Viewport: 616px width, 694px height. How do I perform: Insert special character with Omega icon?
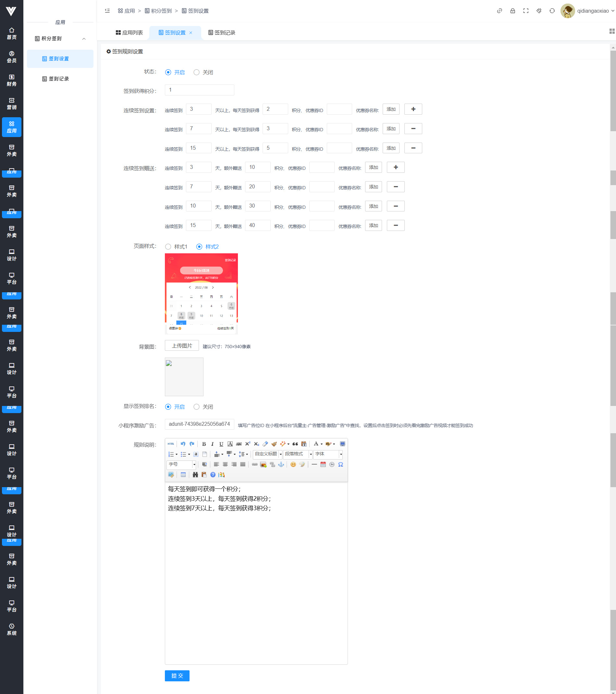[x=340, y=464]
